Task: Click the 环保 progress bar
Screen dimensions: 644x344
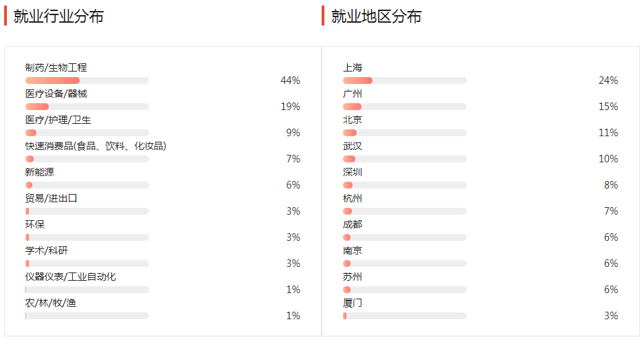Action: point(87,237)
